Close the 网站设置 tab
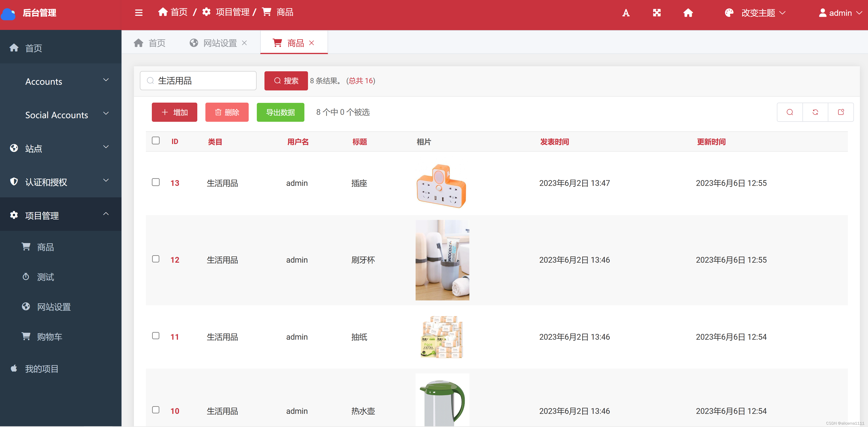This screenshot has width=868, height=427. [x=245, y=43]
